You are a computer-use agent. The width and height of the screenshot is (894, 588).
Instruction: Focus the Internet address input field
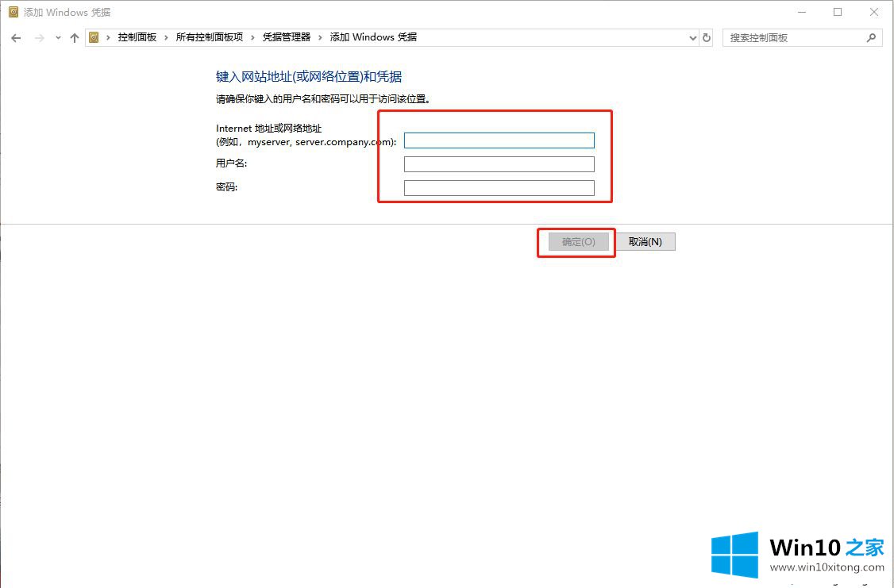[499, 140]
